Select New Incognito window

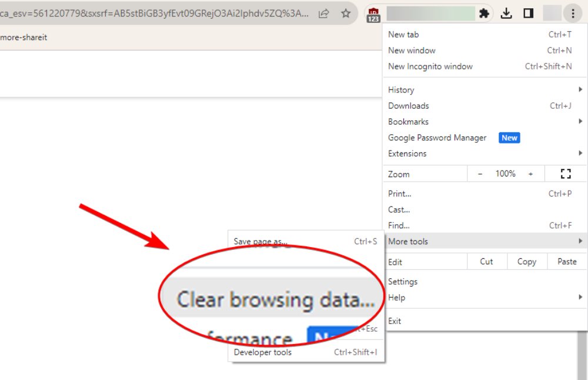click(430, 66)
